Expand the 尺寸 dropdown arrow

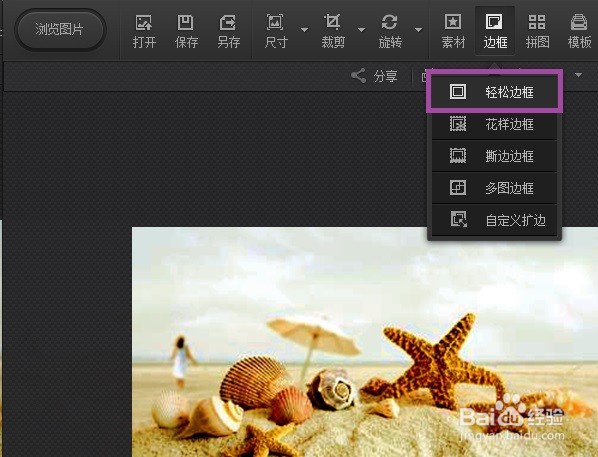304,30
